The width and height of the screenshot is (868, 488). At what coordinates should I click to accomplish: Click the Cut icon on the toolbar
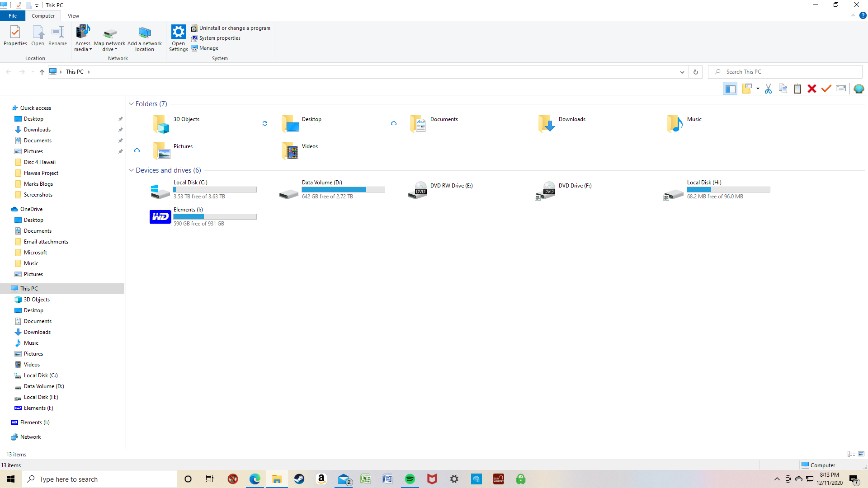(x=768, y=89)
